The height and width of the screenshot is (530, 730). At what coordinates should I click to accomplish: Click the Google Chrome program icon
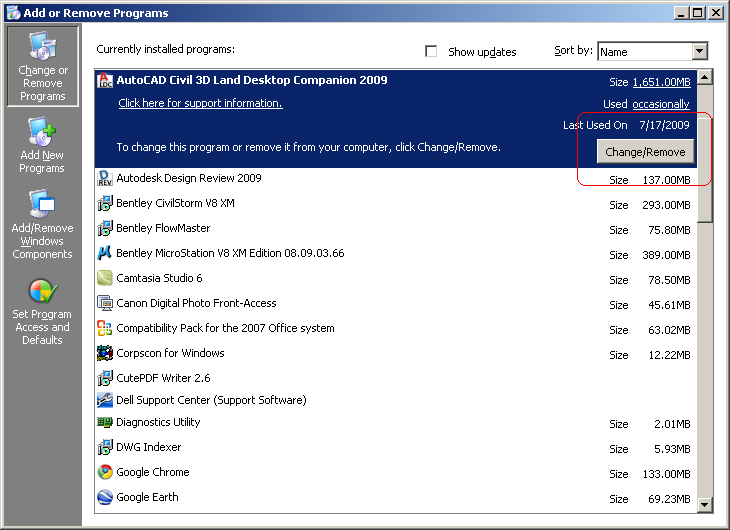(105, 473)
